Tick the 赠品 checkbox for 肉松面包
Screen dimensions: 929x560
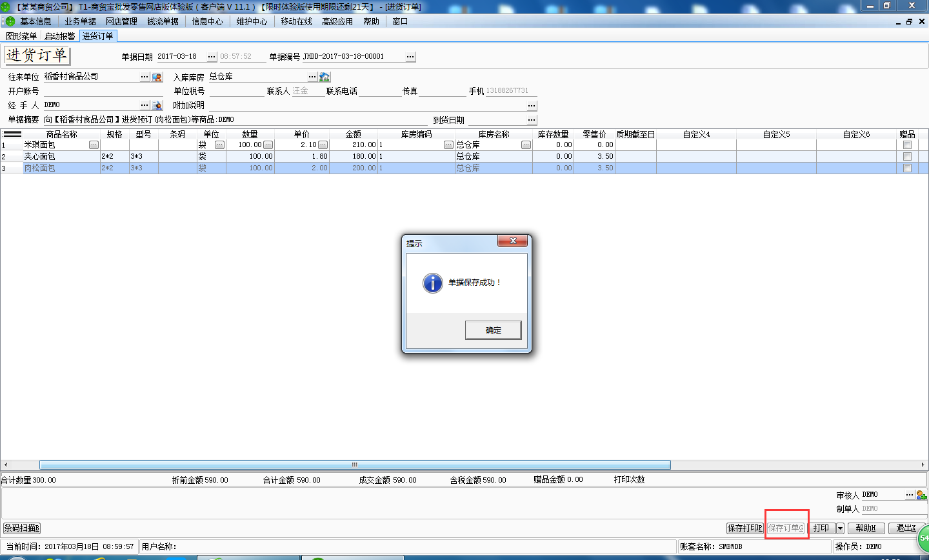coord(907,168)
